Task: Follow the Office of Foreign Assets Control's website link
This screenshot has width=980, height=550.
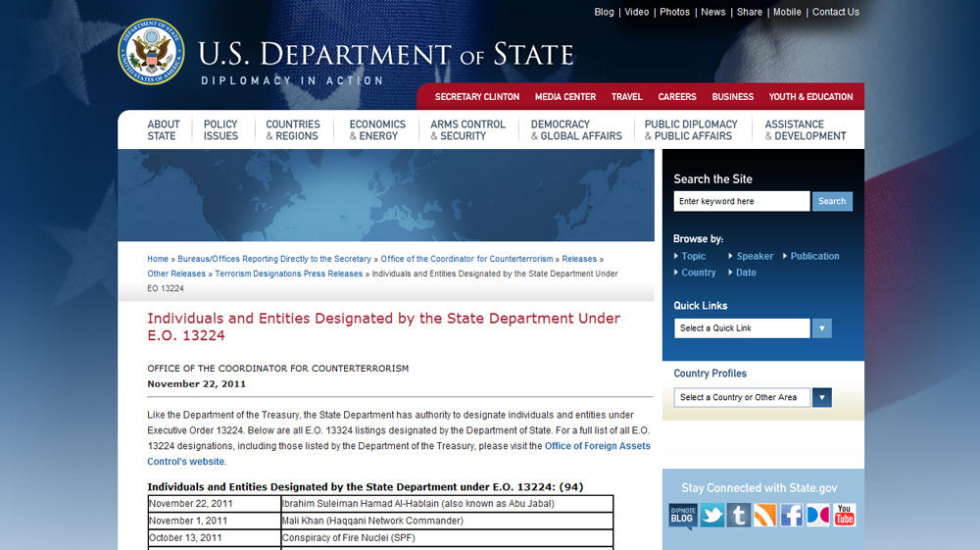Action: click(598, 446)
